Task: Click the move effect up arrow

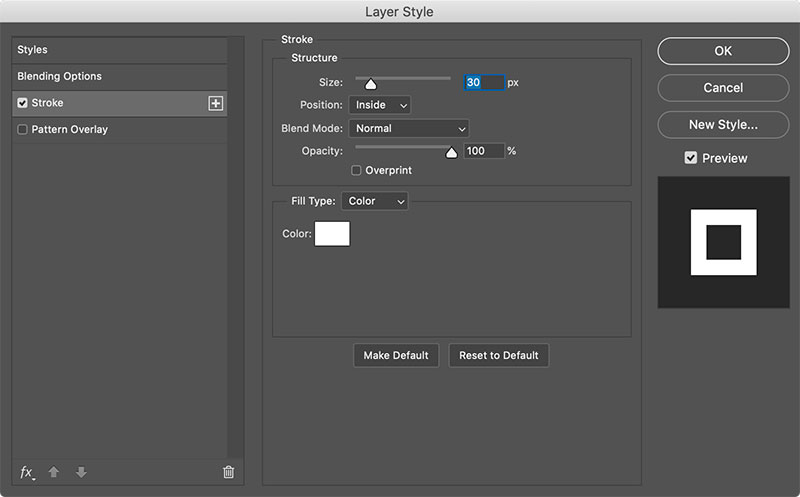Action: tap(54, 472)
